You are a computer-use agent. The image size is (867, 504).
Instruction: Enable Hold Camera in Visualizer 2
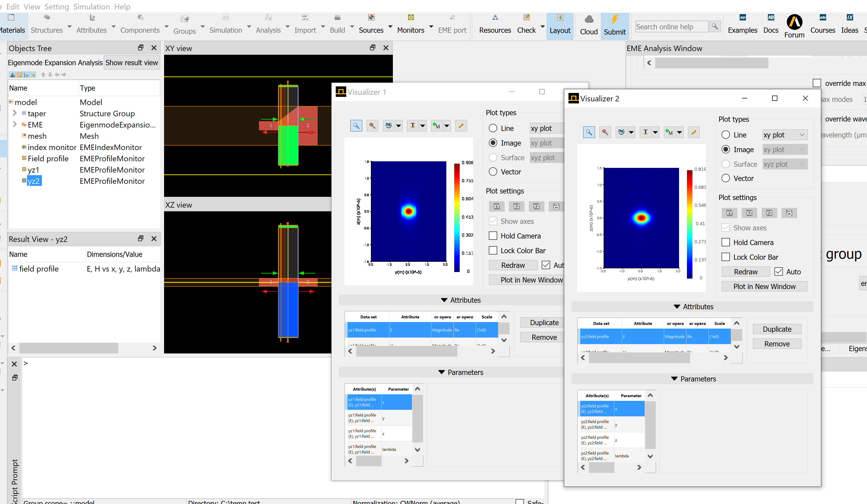point(725,242)
